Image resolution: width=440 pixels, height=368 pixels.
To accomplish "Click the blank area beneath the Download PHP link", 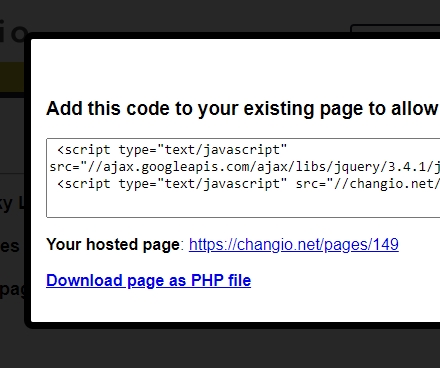I will coord(235,306).
